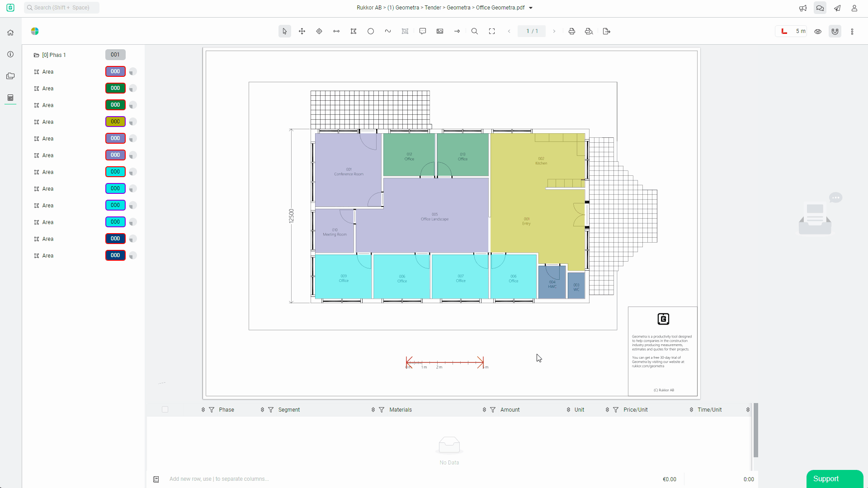
Task: Open the home sidebar item
Action: [10, 33]
